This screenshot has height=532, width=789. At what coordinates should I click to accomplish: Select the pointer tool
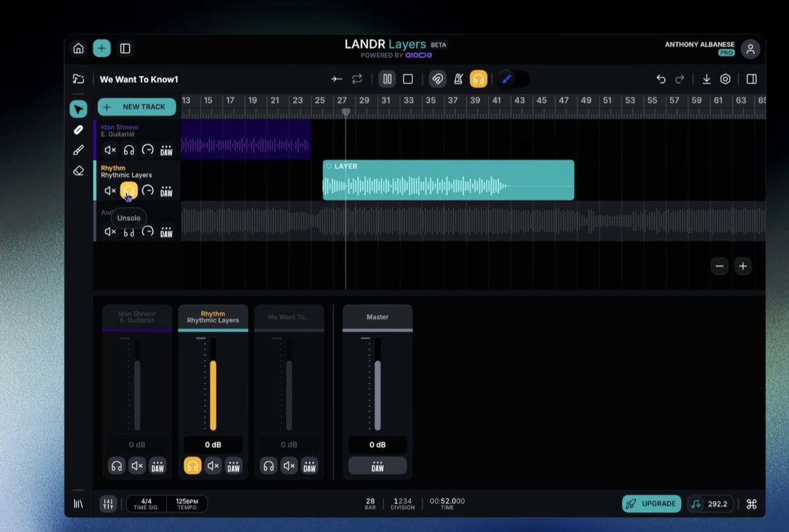[x=78, y=109]
